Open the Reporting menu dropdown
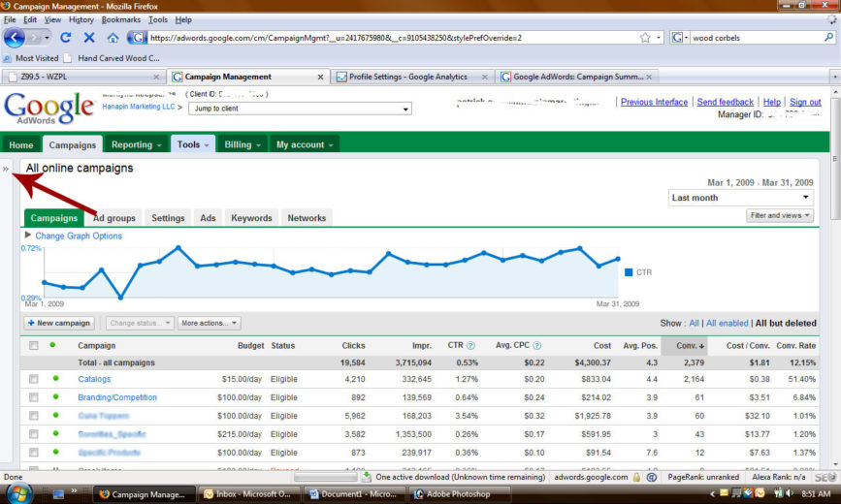The width and height of the screenshot is (841, 504). click(x=136, y=144)
